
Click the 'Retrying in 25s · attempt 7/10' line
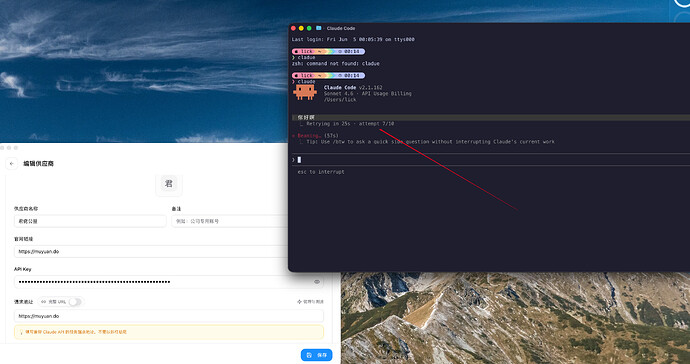(x=350, y=124)
